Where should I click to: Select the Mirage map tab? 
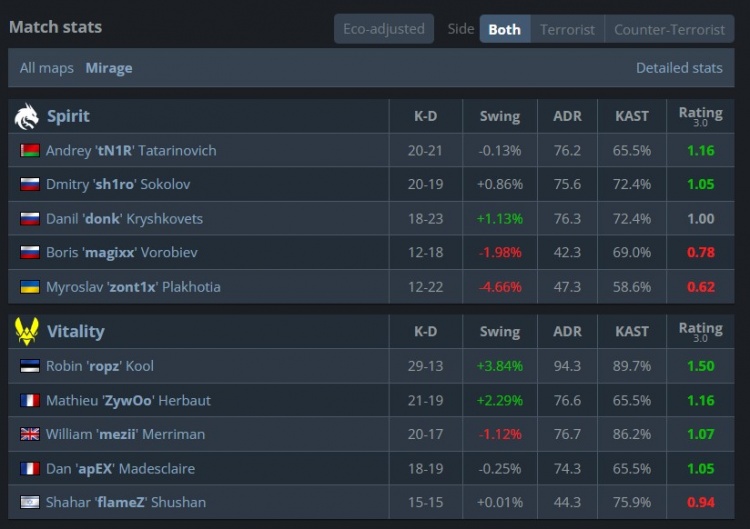coord(109,68)
